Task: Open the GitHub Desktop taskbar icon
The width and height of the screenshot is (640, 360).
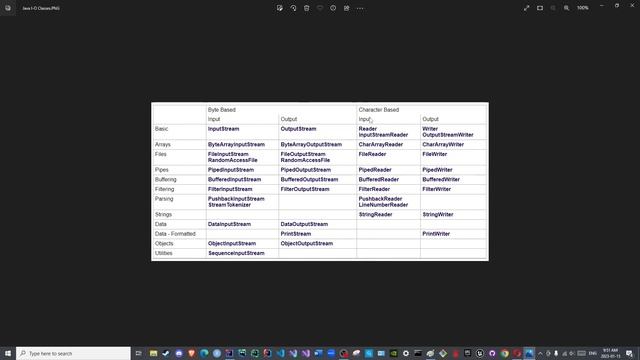Action: (492, 353)
